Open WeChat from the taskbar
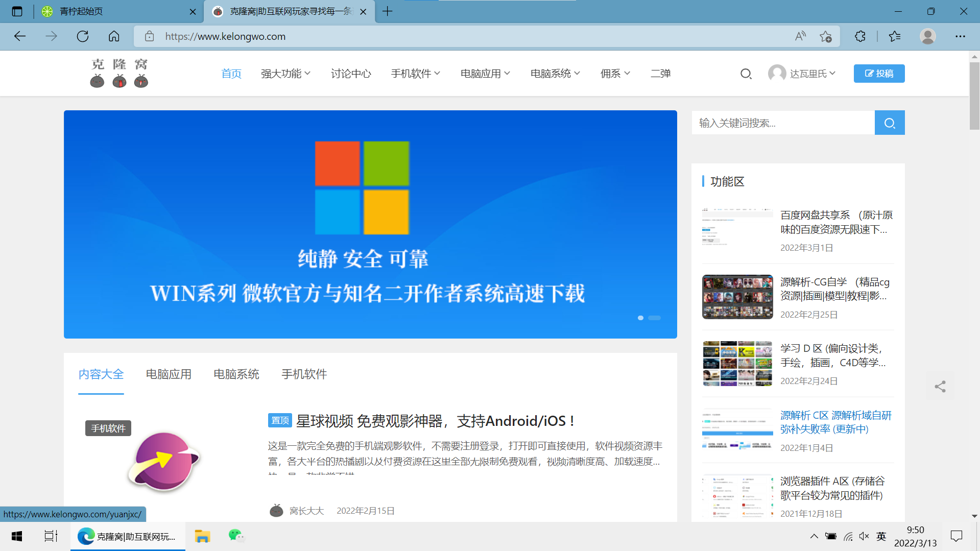Viewport: 980px width, 551px height. click(236, 536)
